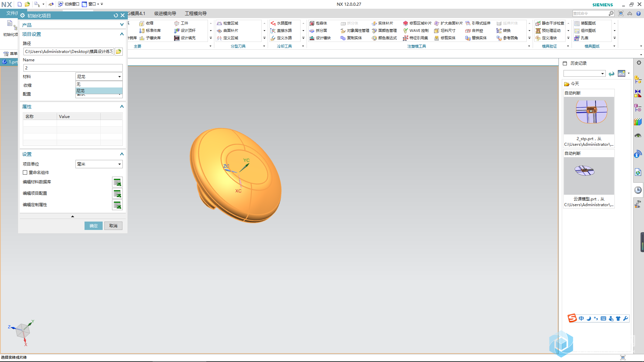Collapse the 项目设置 section

click(122, 34)
